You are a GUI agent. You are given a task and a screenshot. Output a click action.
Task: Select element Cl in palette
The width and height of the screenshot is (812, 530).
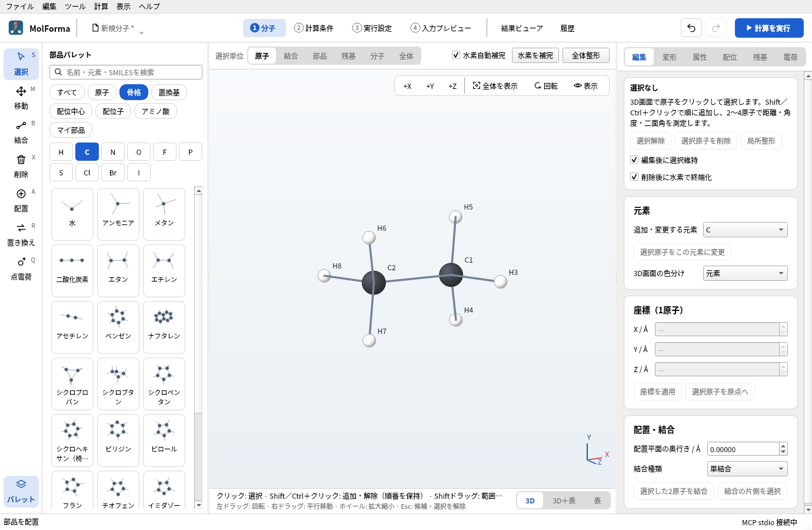coord(87,173)
